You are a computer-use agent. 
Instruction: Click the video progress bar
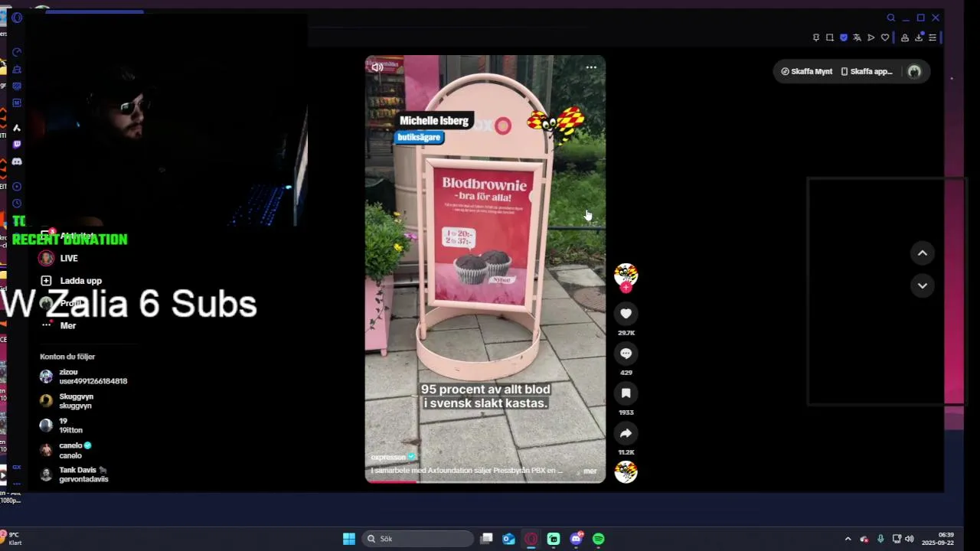(485, 481)
